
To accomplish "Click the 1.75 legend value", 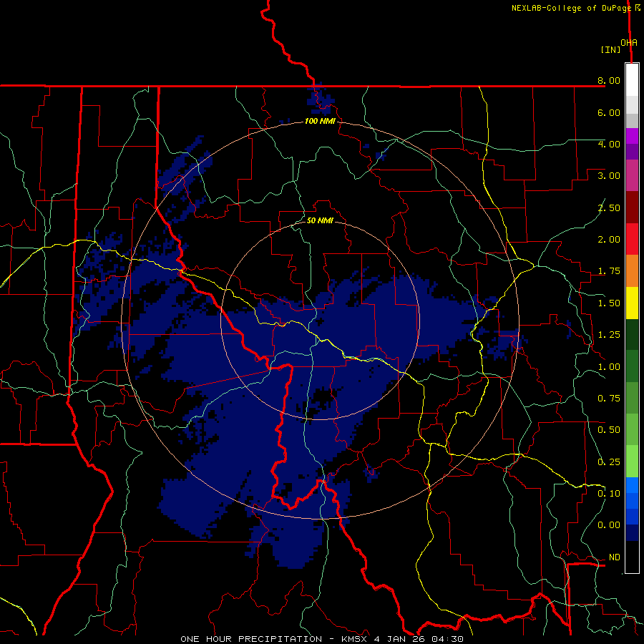I will tap(609, 271).
